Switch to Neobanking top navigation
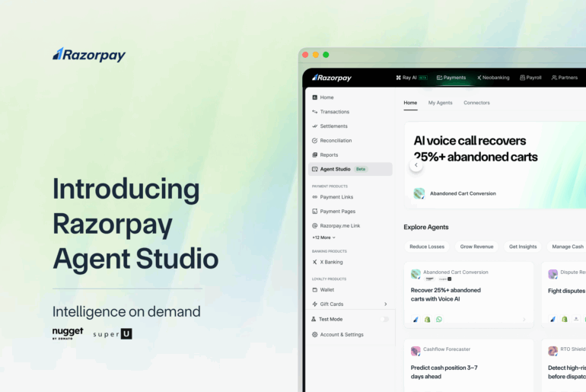 pos(493,78)
